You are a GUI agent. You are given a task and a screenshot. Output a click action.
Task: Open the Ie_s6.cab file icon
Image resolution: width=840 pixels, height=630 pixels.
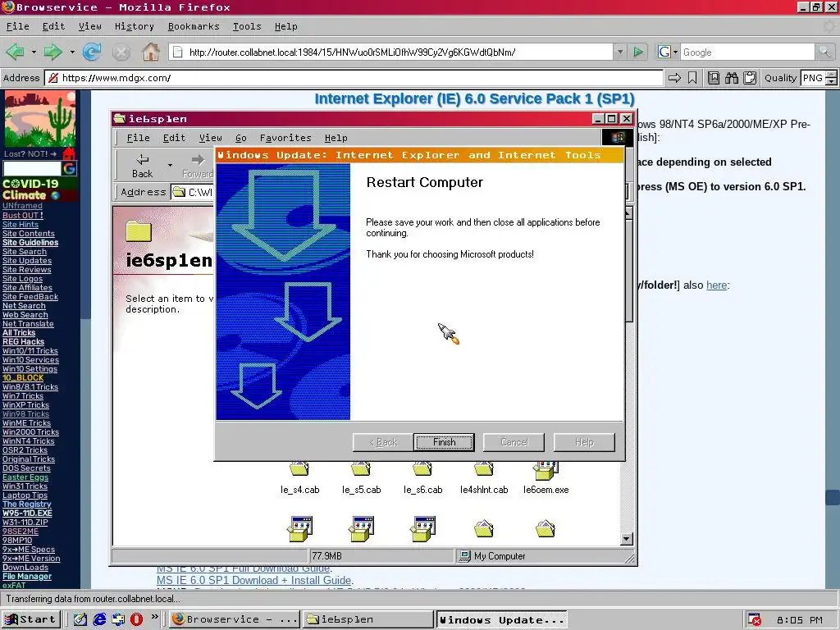(422, 470)
